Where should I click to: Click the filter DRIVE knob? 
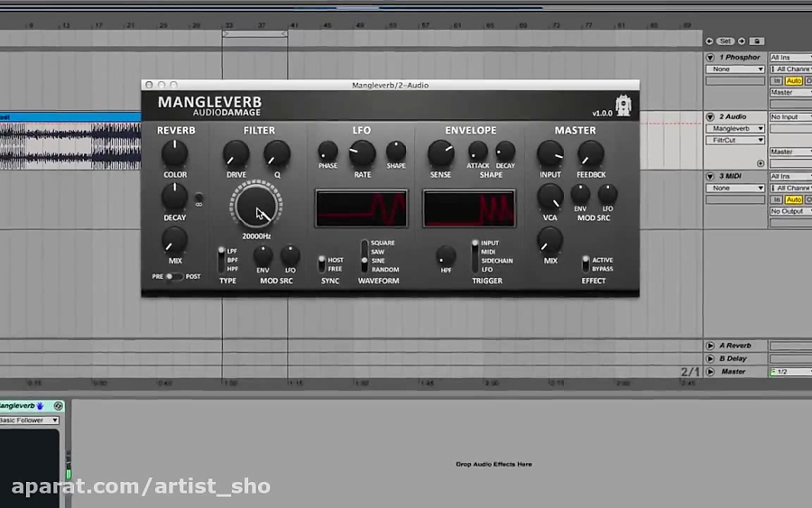click(x=235, y=153)
